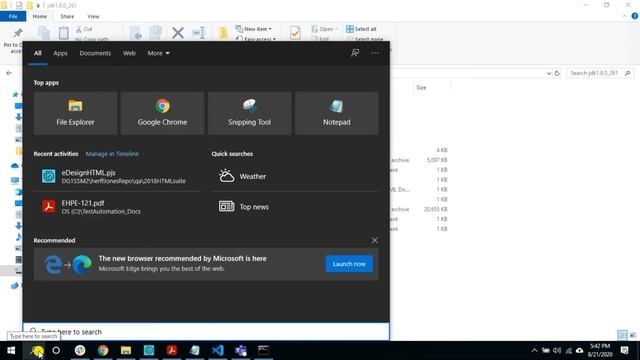Open Notepad from the taskbar

(x=195, y=350)
